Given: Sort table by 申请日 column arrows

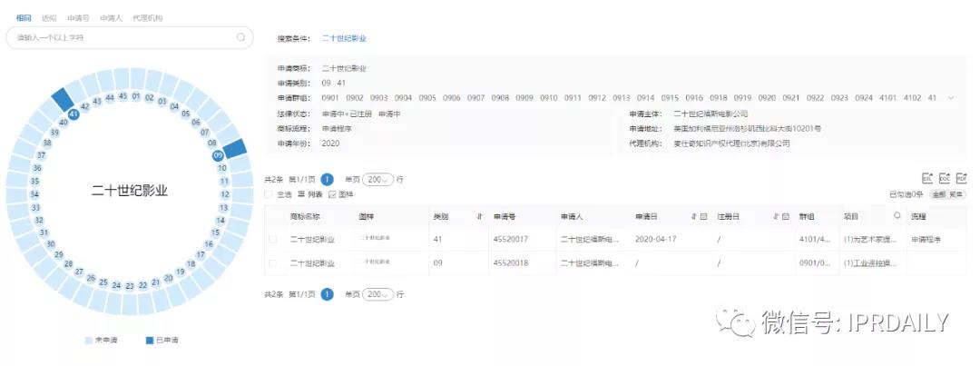Looking at the screenshot, I should [x=694, y=216].
